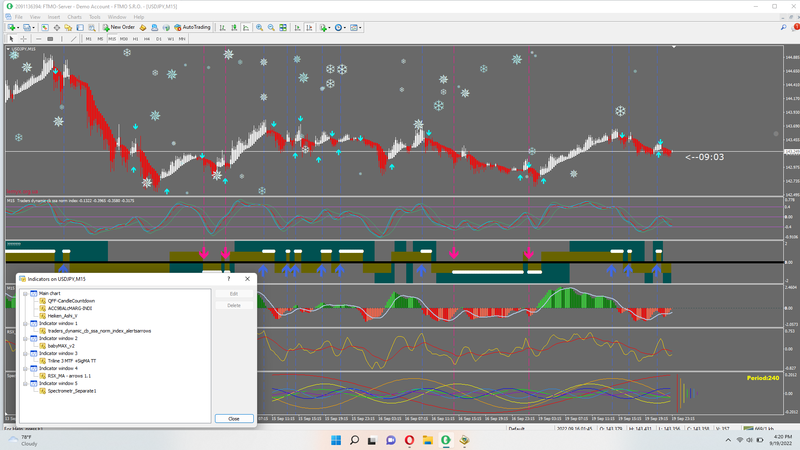
Task: Open the Windows Start menu
Action: tap(336, 440)
